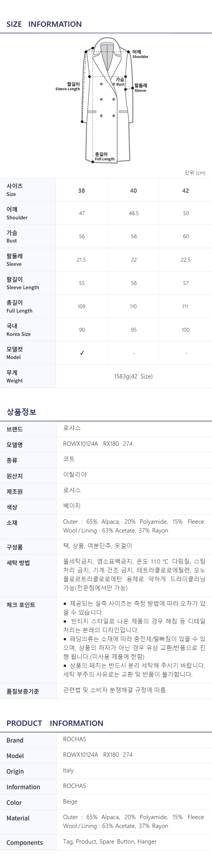The height and width of the screenshot is (868, 212).
Task: Select the size 38 column header
Action: click(82, 191)
